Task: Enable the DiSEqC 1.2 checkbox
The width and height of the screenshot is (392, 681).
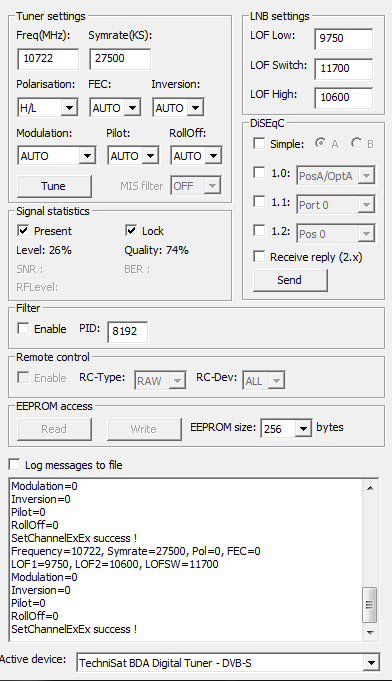Action: [259, 231]
